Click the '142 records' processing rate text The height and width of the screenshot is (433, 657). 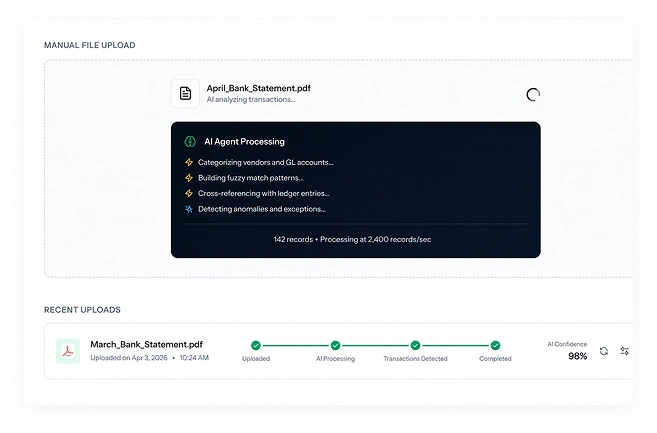coord(352,239)
